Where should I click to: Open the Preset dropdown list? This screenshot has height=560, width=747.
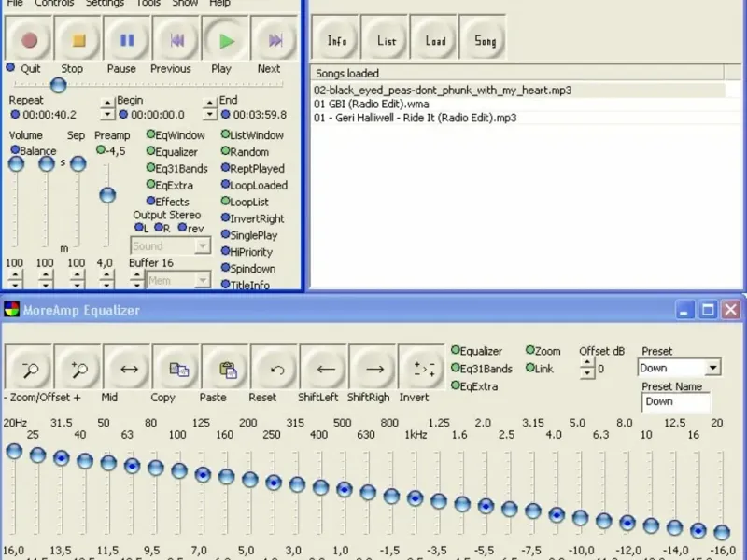712,368
